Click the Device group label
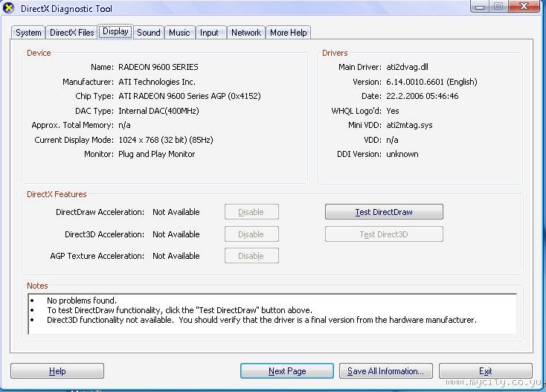This screenshot has width=546, height=392. 39,53
